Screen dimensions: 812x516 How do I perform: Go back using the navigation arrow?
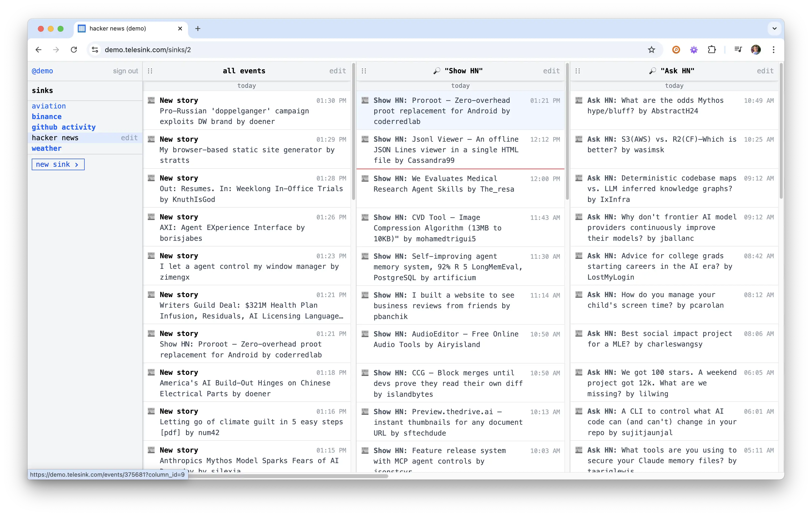pos(38,49)
